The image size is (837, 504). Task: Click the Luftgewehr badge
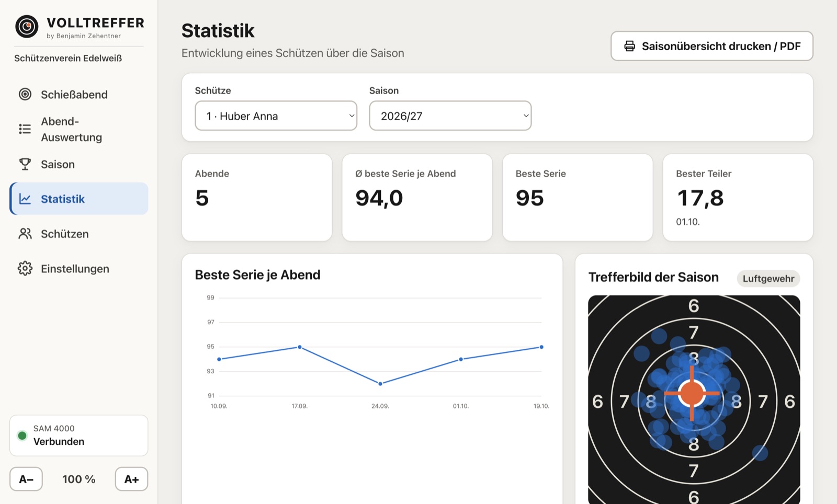pyautogui.click(x=768, y=279)
